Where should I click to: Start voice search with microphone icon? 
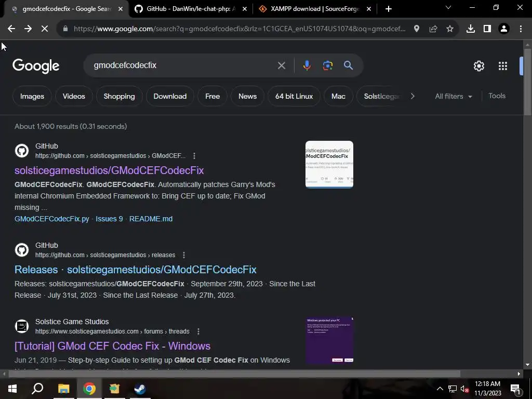307,65
